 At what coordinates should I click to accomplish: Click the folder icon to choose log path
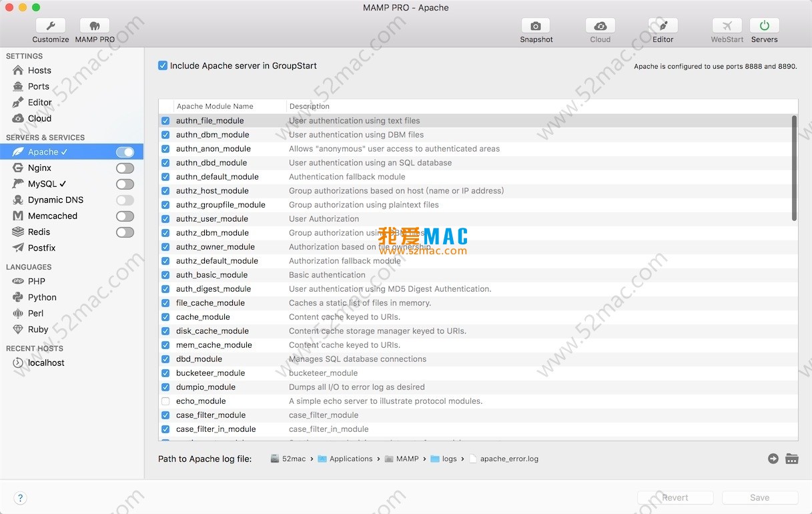tap(792, 459)
